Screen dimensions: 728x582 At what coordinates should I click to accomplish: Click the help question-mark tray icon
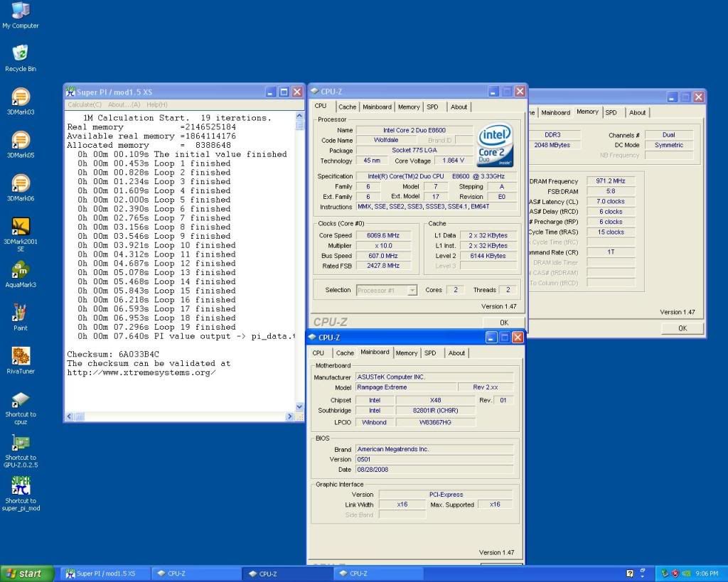[x=630, y=573]
